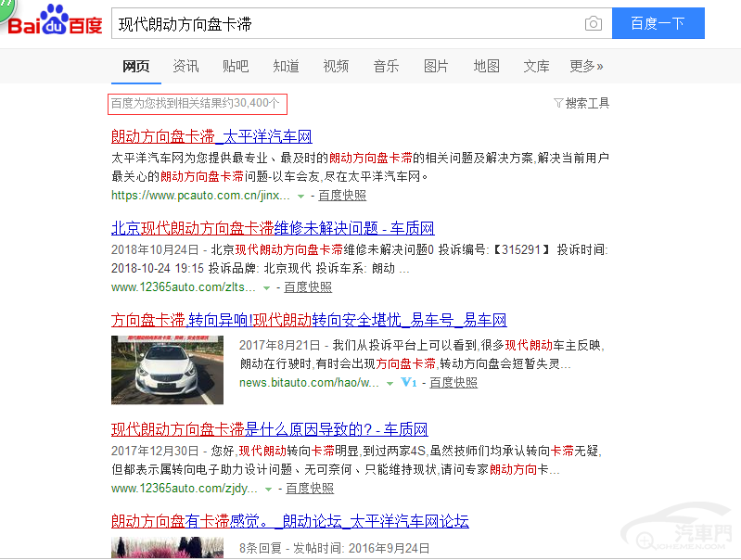Open result 朗动方向盘卡滞_太平洋汽车网
The width and height of the screenshot is (741, 560).
click(211, 136)
